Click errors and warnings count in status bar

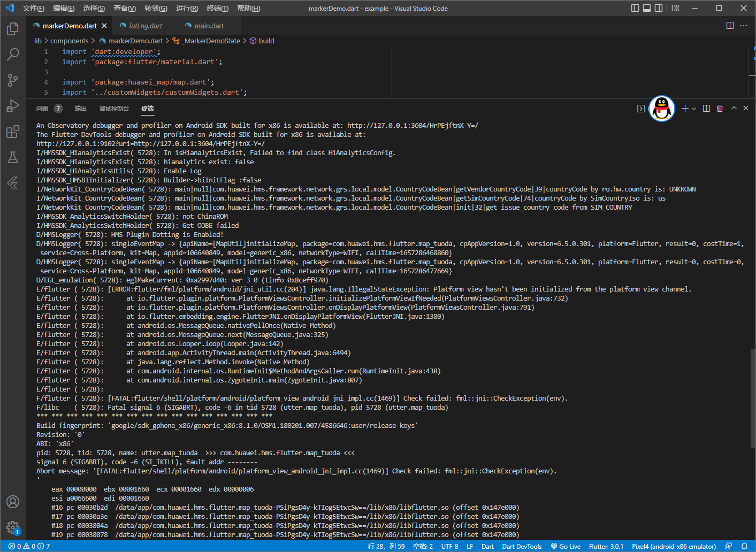point(29,547)
